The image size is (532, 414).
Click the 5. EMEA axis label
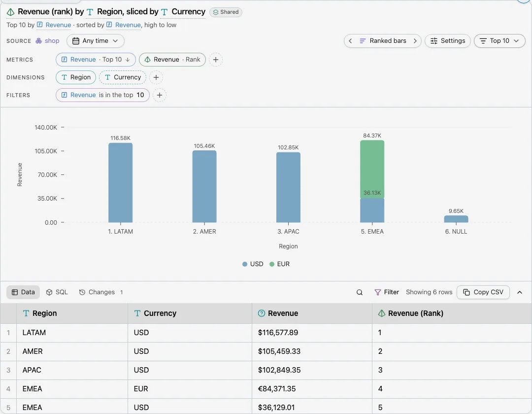[372, 232]
